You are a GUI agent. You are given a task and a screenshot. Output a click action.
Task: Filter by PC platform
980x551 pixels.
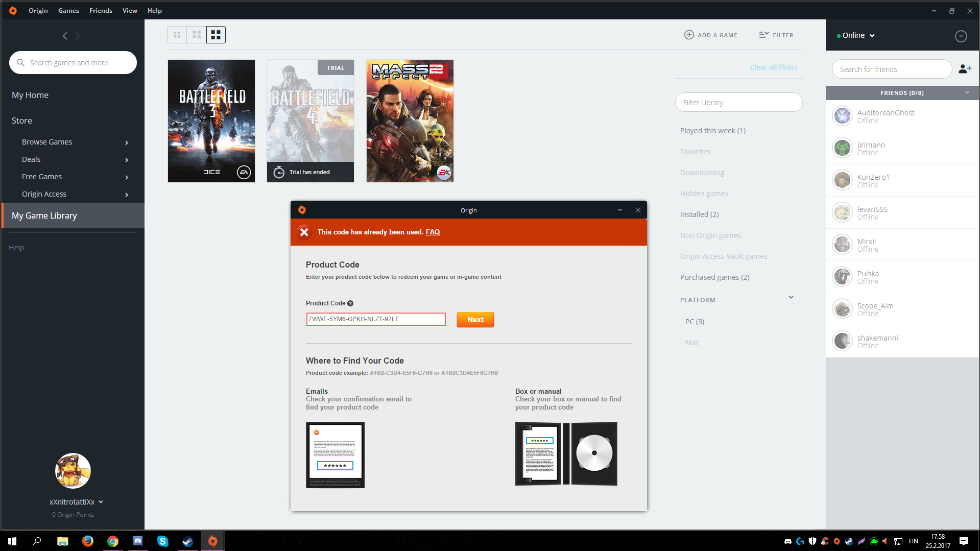[695, 322]
